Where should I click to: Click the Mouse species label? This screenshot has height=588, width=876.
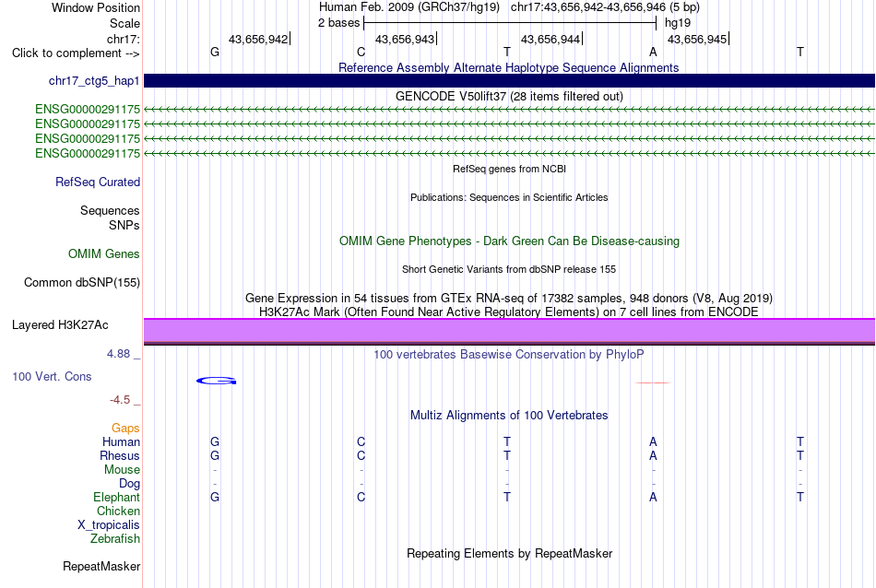[122, 470]
